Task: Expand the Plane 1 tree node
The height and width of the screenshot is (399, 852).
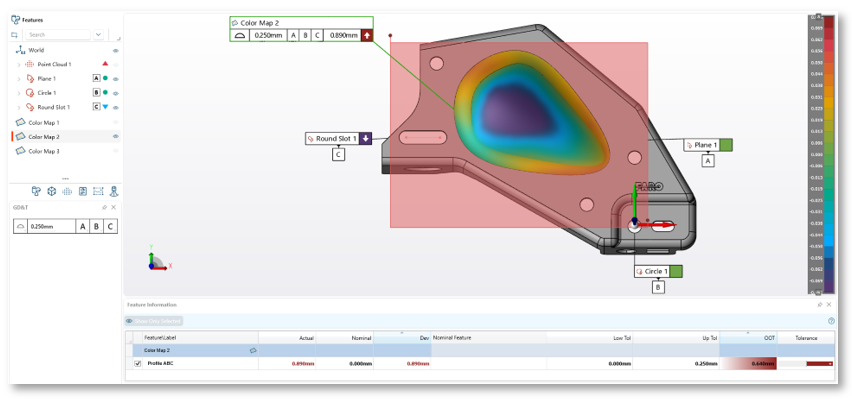Action: point(19,79)
